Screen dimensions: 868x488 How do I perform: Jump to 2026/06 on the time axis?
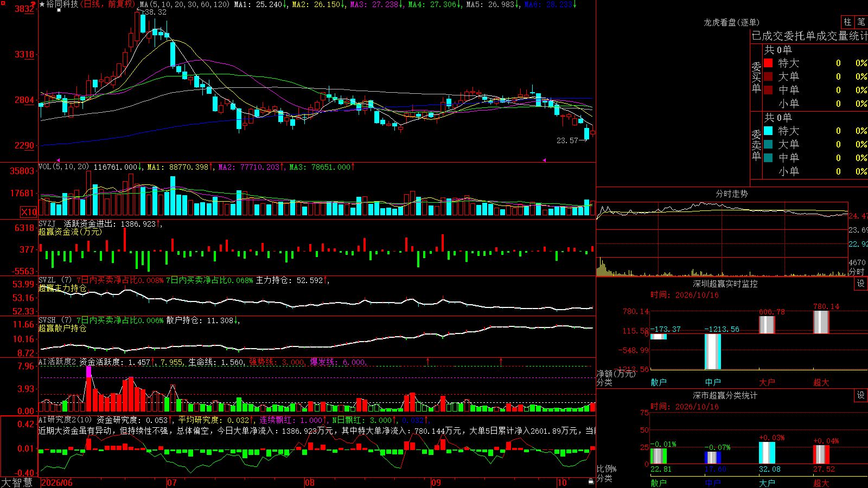coord(56,483)
